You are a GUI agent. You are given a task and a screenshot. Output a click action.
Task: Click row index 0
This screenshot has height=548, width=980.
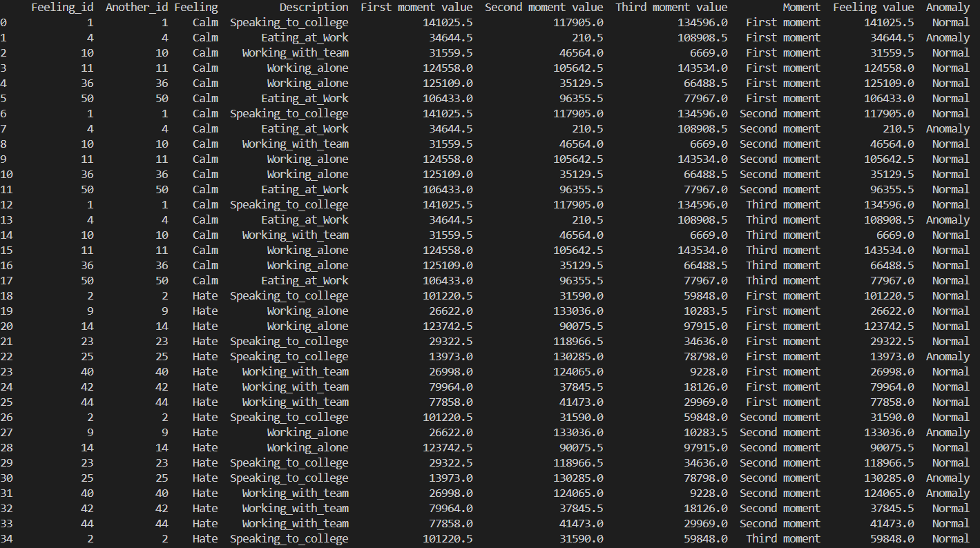(4, 23)
